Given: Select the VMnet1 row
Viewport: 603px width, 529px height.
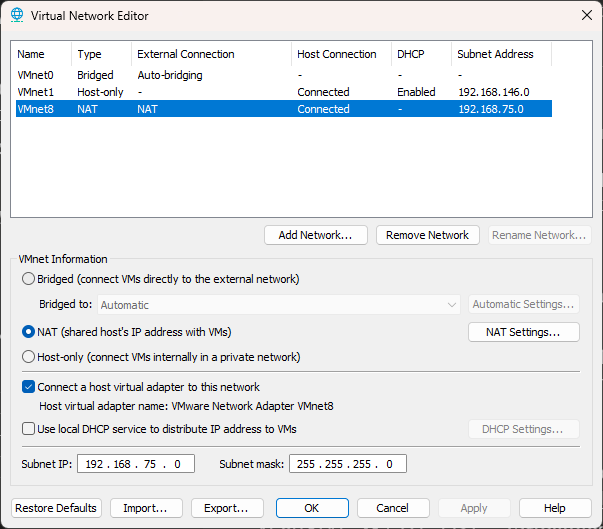Looking at the screenshot, I should 284,92.
